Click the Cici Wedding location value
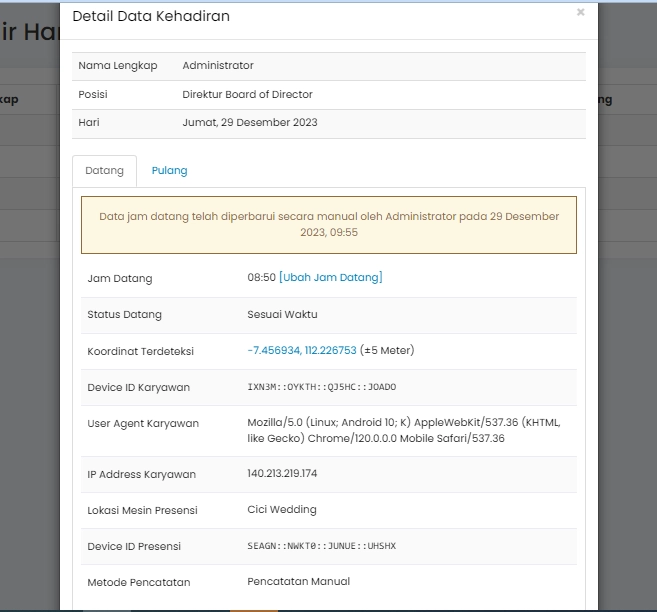Screen dimensions: 657x612 coord(282,510)
